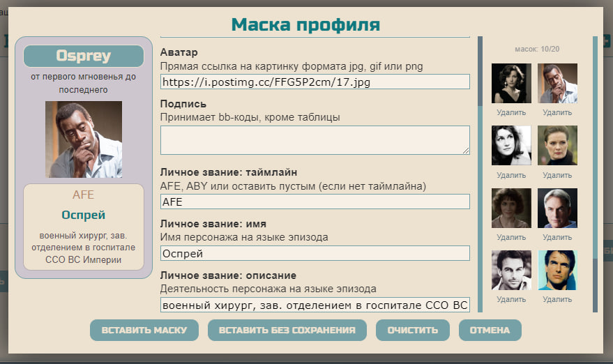
Task: Click the 'Отмена' button
Action: 490,330
